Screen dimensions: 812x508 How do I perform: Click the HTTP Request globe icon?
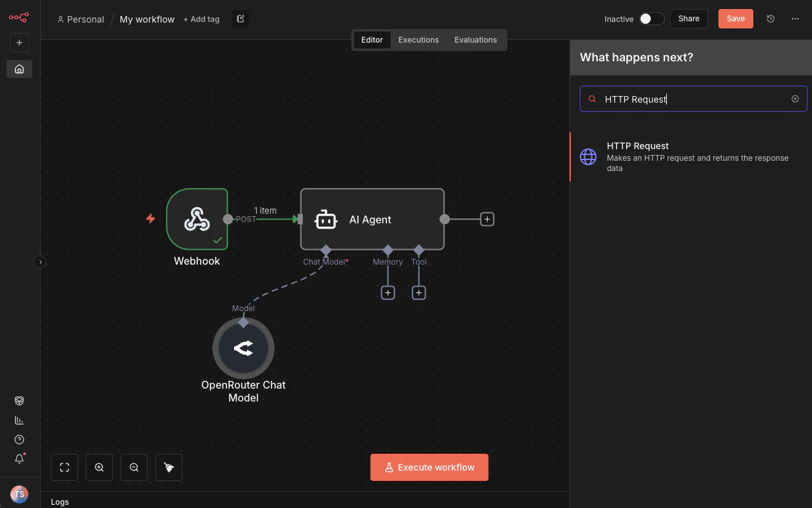pos(588,157)
